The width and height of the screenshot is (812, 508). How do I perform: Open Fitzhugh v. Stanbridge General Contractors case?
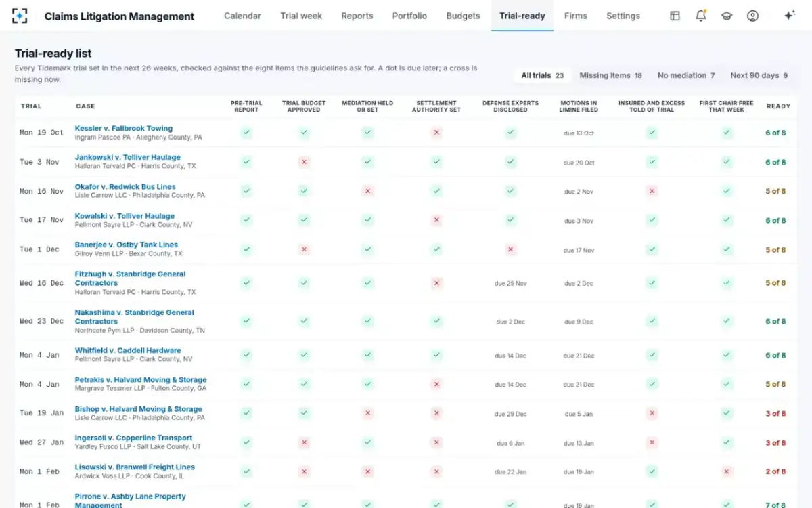(x=130, y=278)
